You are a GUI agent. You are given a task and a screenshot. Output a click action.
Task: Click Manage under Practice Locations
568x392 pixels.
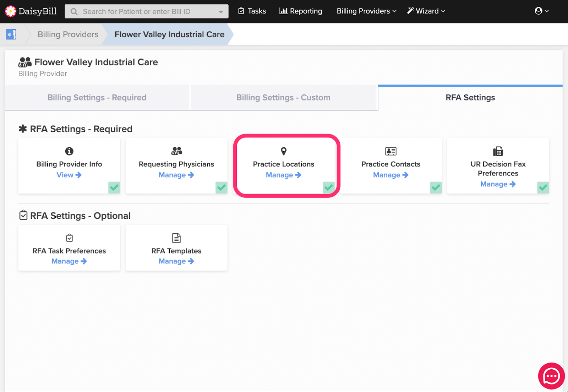click(x=284, y=175)
